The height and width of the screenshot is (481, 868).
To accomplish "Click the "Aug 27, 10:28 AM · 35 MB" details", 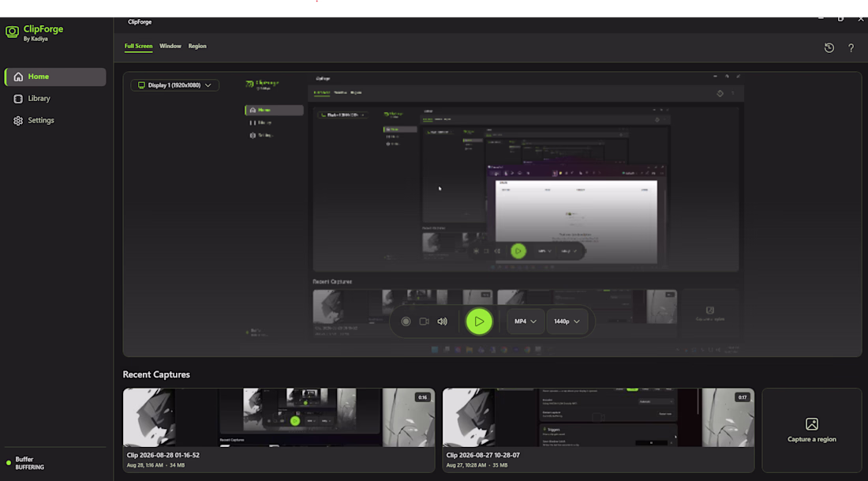I will [x=477, y=465].
